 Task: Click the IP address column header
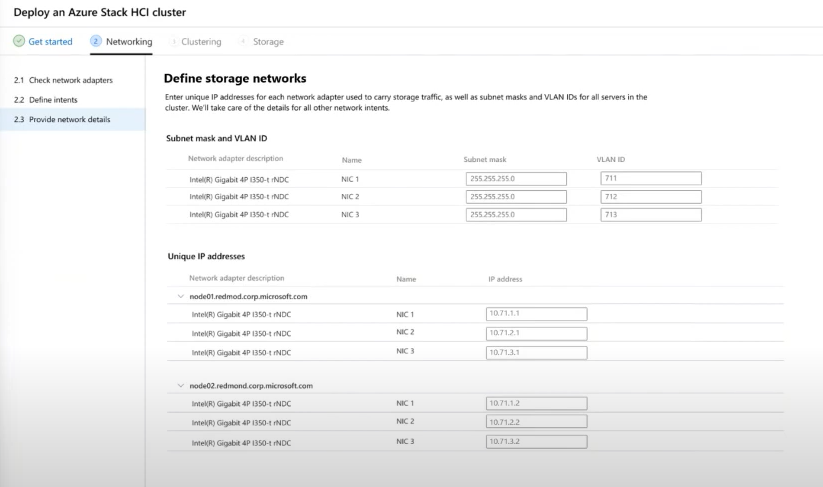[505, 279]
